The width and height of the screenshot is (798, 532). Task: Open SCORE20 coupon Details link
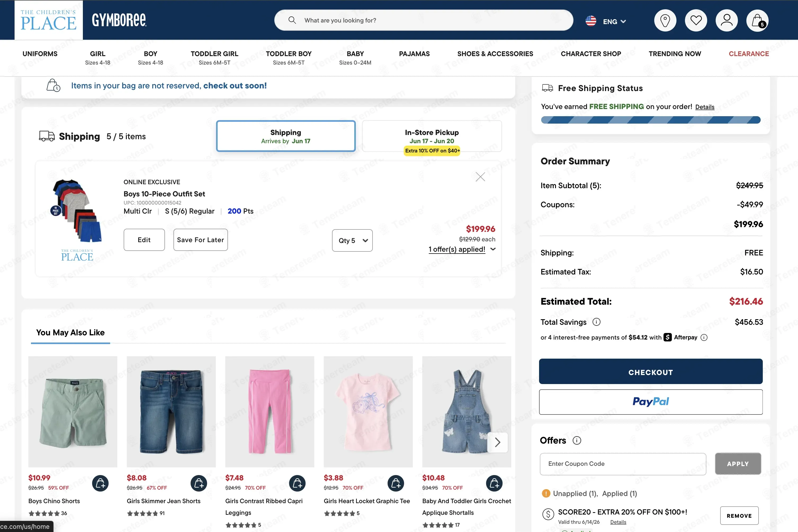[x=618, y=522]
